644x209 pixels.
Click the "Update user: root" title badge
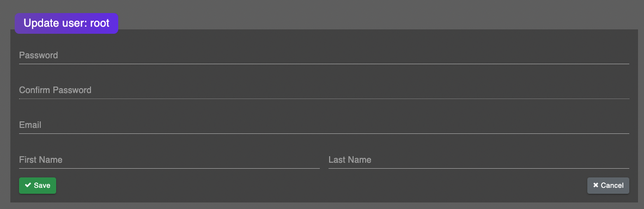pos(66,23)
